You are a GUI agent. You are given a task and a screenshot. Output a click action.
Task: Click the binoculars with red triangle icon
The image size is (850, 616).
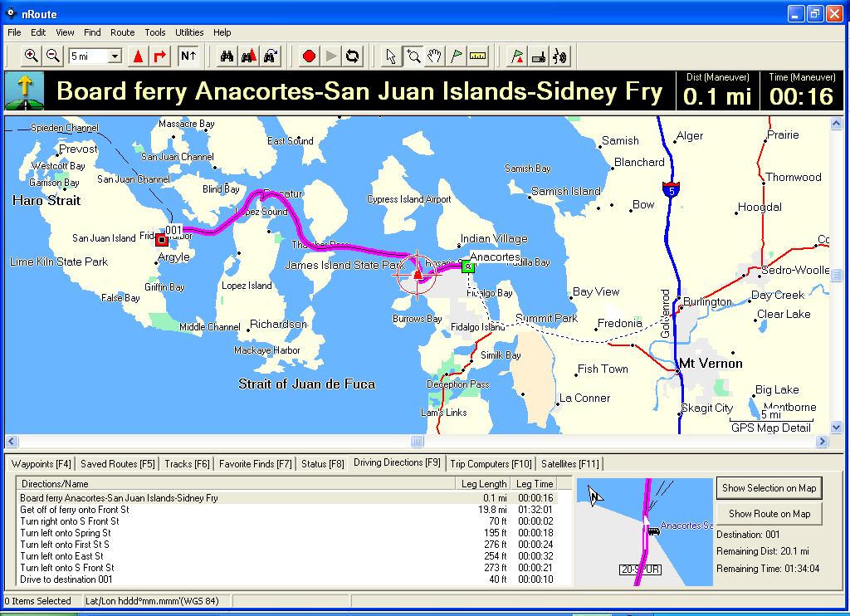point(249,56)
